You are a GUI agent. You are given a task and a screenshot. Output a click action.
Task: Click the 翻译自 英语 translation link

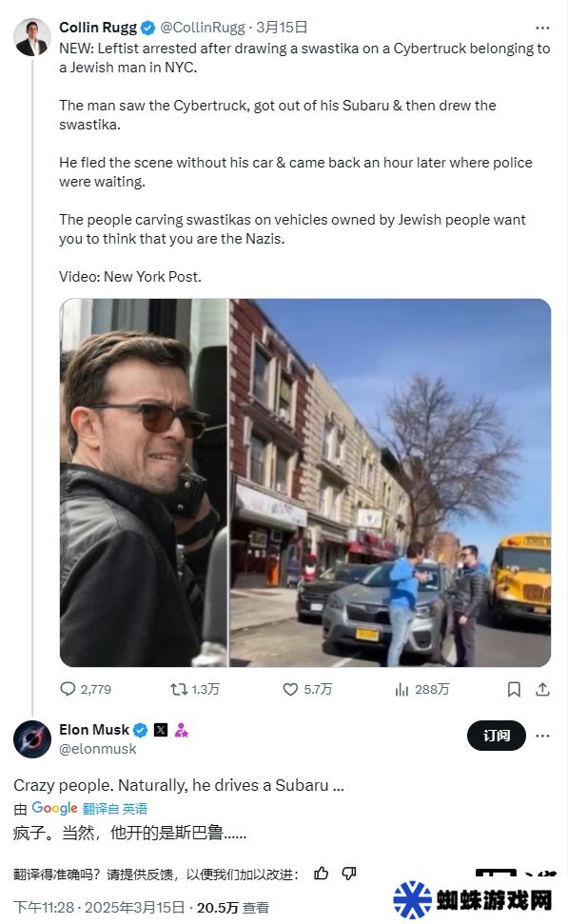click(115, 809)
